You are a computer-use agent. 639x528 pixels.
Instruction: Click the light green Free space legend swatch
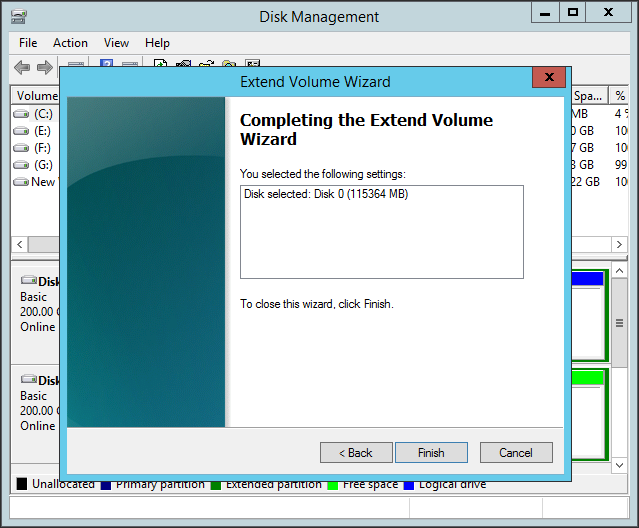coord(333,485)
